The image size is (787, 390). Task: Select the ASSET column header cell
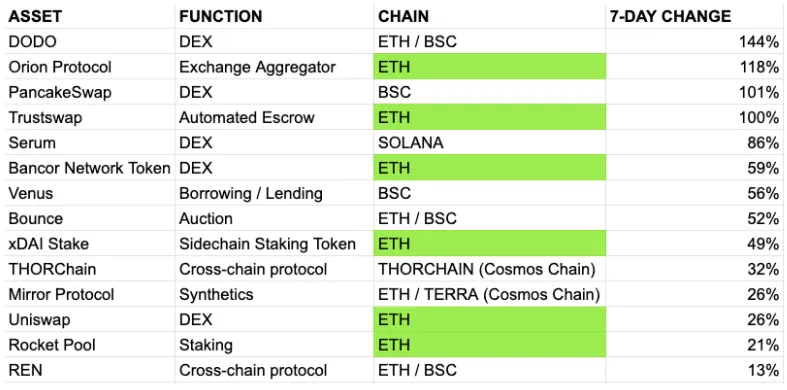tap(89, 17)
